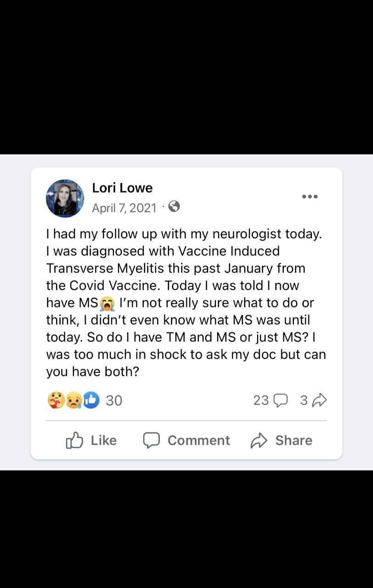The height and width of the screenshot is (588, 373).
Task: Click the Share button's arrow icon
Action: coord(259,441)
